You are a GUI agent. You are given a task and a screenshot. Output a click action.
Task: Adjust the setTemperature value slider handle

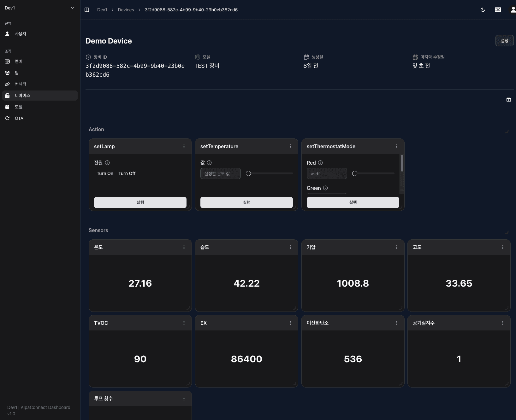(x=248, y=173)
